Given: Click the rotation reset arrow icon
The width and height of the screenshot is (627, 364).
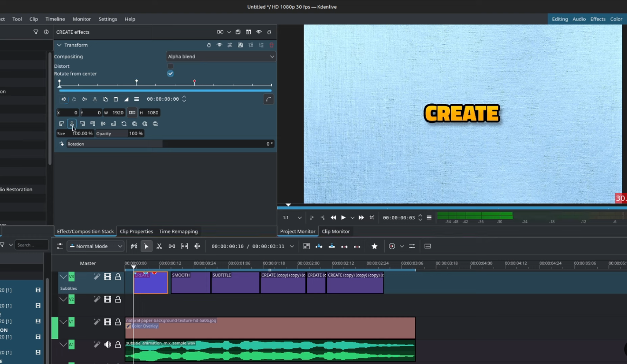Looking at the screenshot, I should (62, 144).
